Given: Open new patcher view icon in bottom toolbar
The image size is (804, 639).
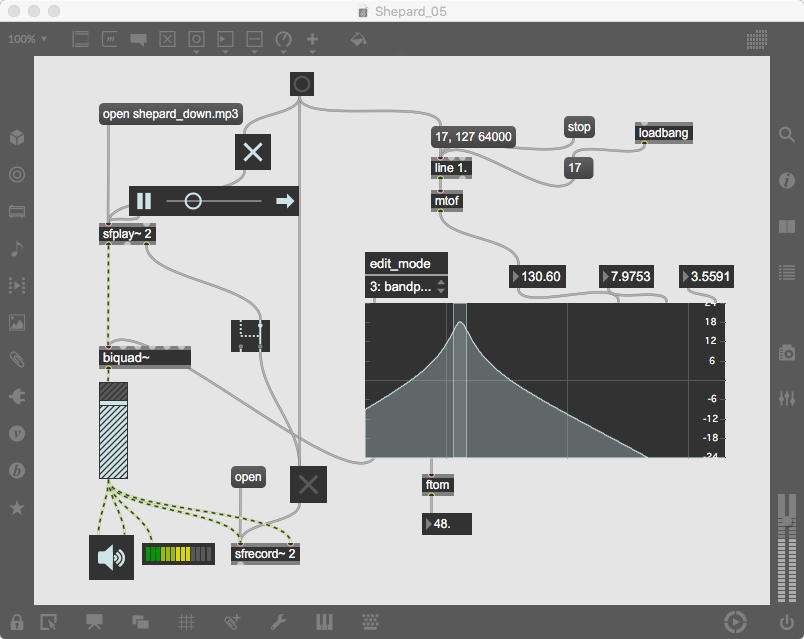Looking at the screenshot, I should pos(48,622).
